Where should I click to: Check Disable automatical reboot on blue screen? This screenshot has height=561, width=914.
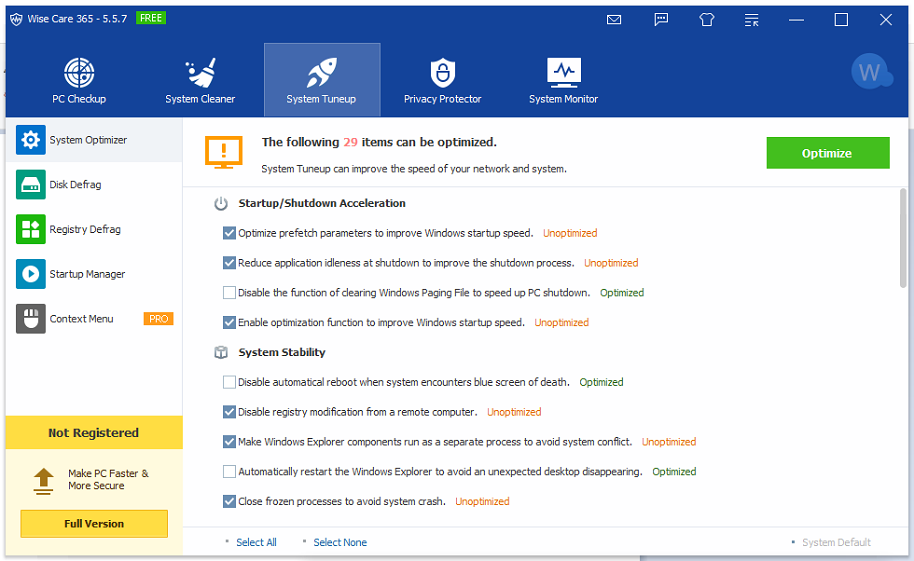click(x=229, y=382)
